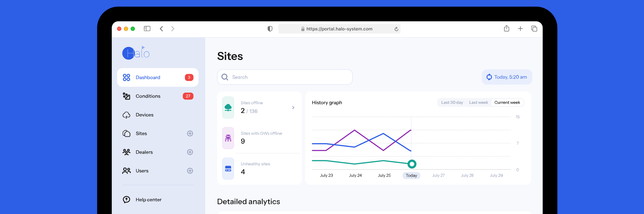This screenshot has height=214, width=644.
Task: Click the Halo logo in sidebar
Action: click(136, 53)
